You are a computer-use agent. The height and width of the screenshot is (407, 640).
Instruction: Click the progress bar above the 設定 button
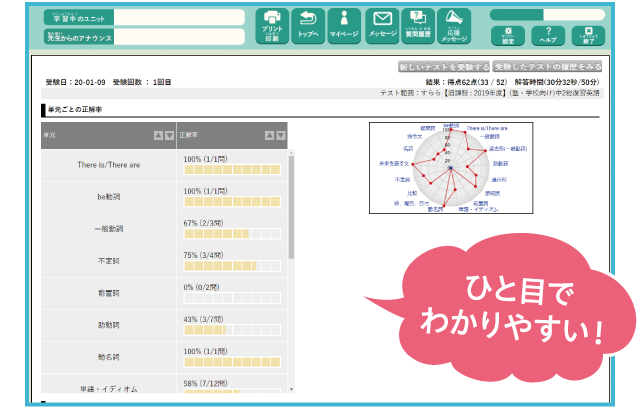547,15
